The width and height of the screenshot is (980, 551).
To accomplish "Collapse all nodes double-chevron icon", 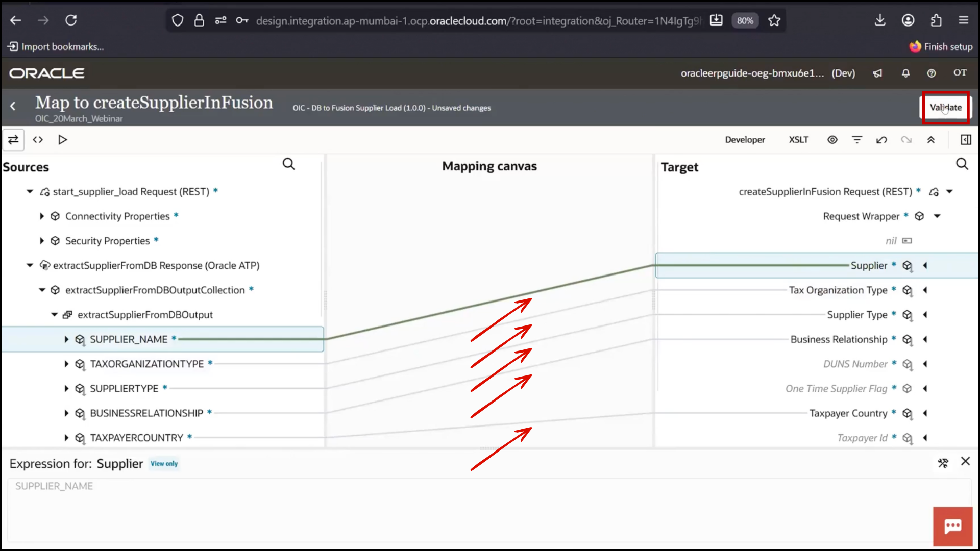I will (930, 140).
